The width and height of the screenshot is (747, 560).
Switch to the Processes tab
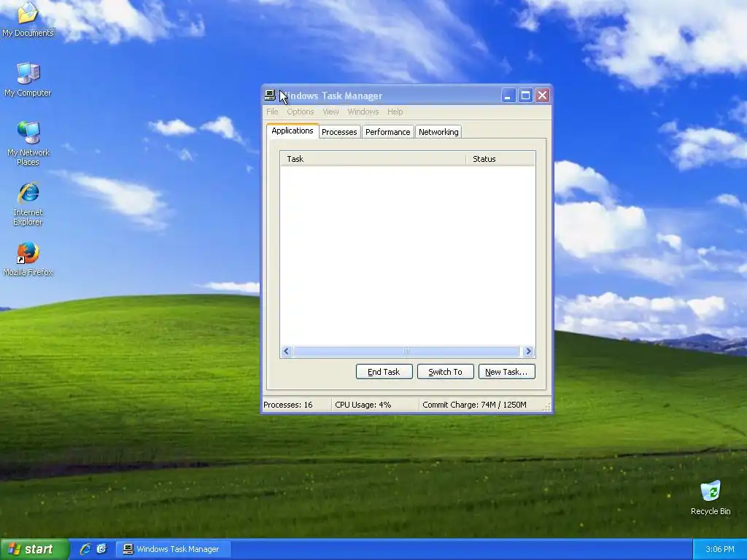339,132
